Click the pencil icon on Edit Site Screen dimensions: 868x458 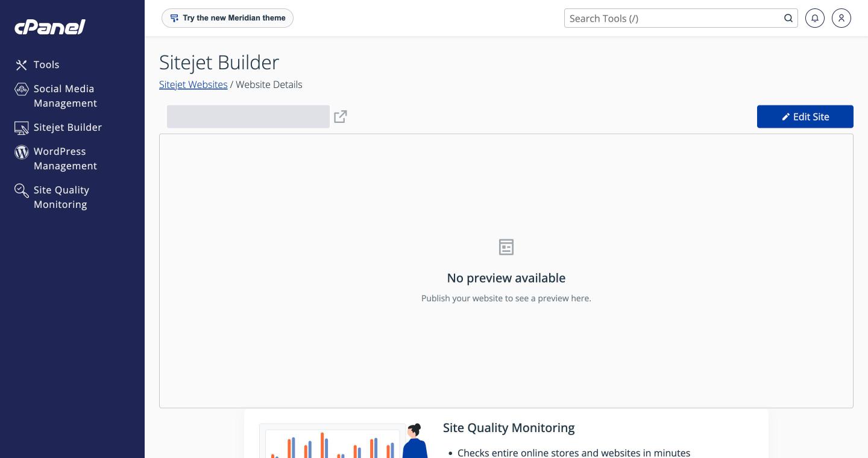point(785,117)
